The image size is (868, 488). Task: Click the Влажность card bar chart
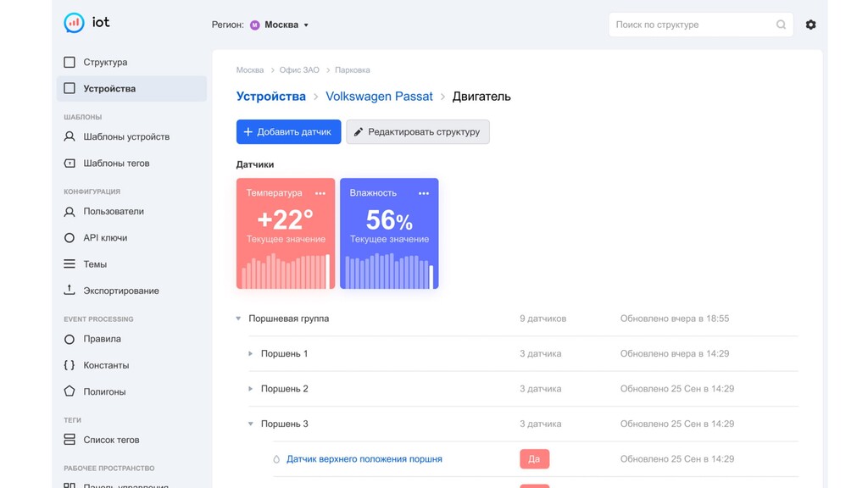pyautogui.click(x=389, y=271)
